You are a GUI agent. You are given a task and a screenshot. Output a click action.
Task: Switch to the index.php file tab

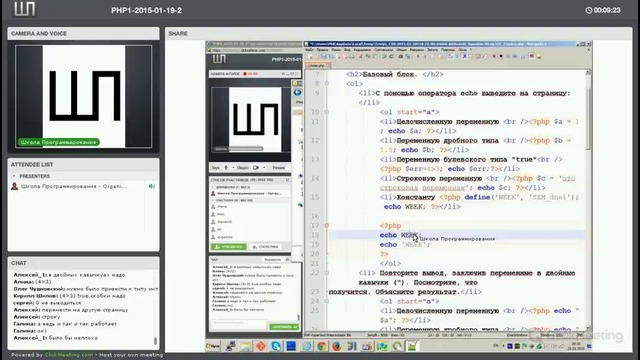point(318,65)
